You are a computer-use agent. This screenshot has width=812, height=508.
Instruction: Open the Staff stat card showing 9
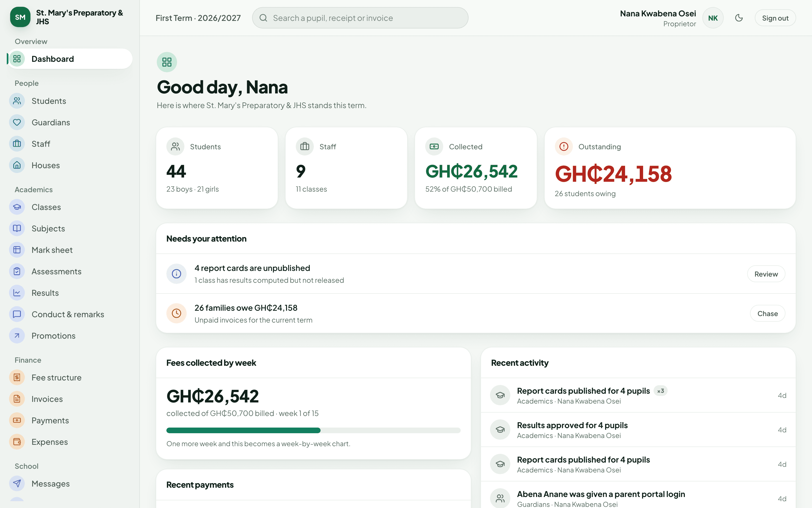(346, 168)
